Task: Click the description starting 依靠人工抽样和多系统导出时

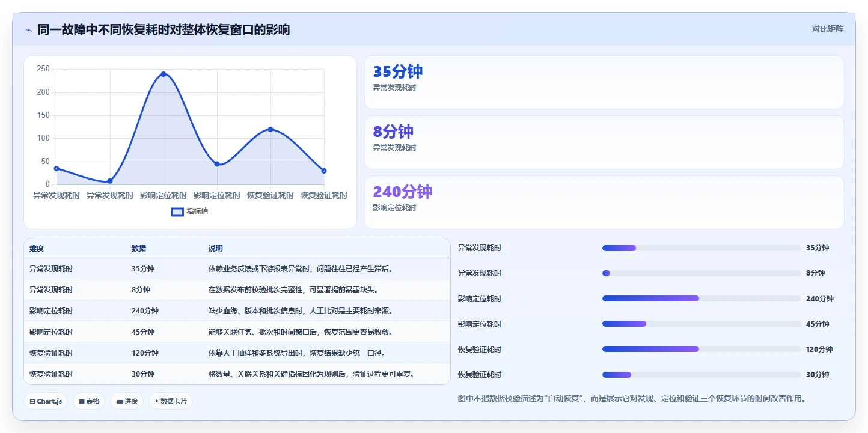Action: 297,353
